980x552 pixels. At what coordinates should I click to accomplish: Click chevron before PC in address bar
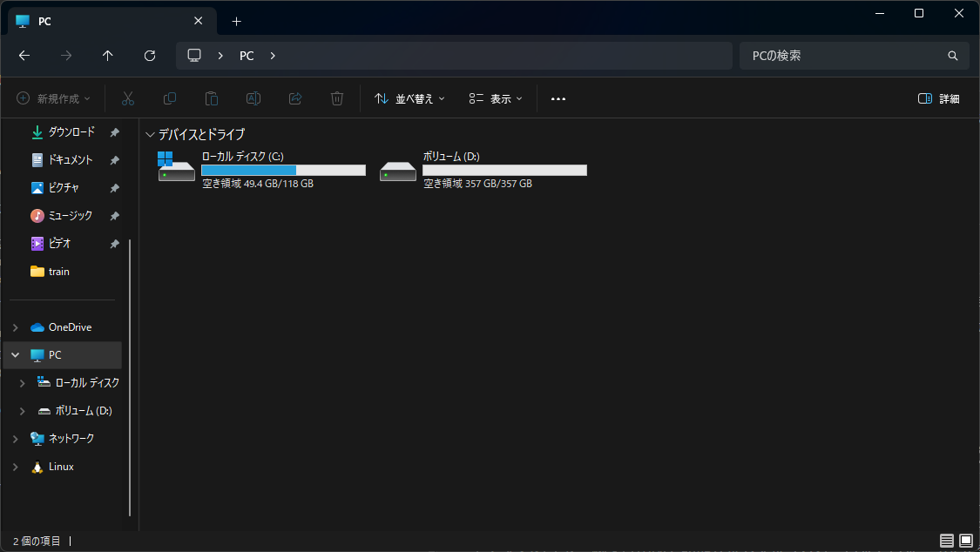click(x=220, y=56)
